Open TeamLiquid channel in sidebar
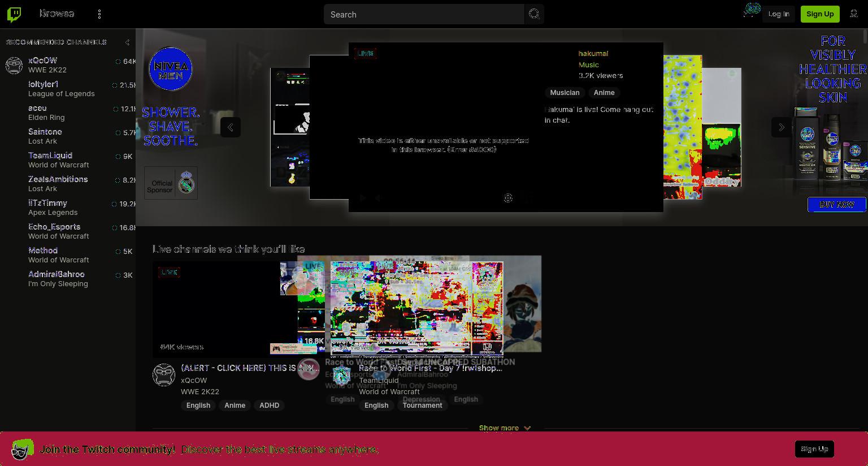This screenshot has width=868, height=466. [68, 160]
